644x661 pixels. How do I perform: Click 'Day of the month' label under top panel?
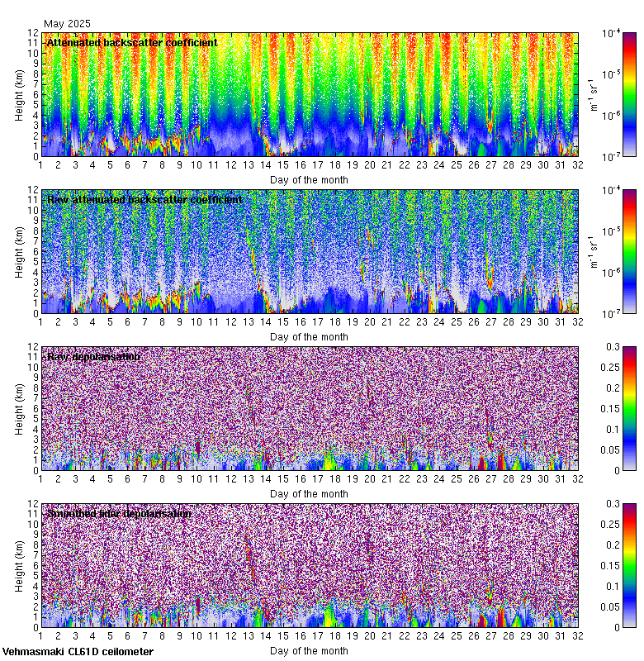(x=309, y=179)
